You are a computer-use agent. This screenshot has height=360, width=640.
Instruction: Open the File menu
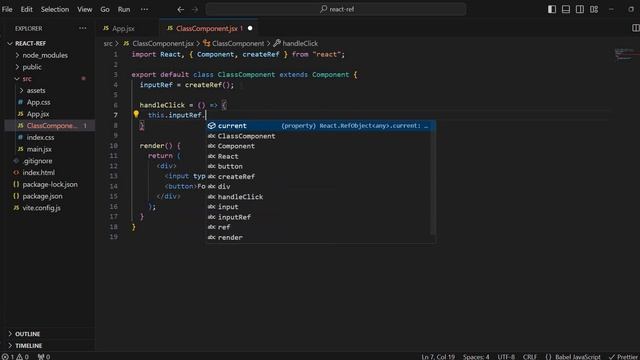[7, 9]
